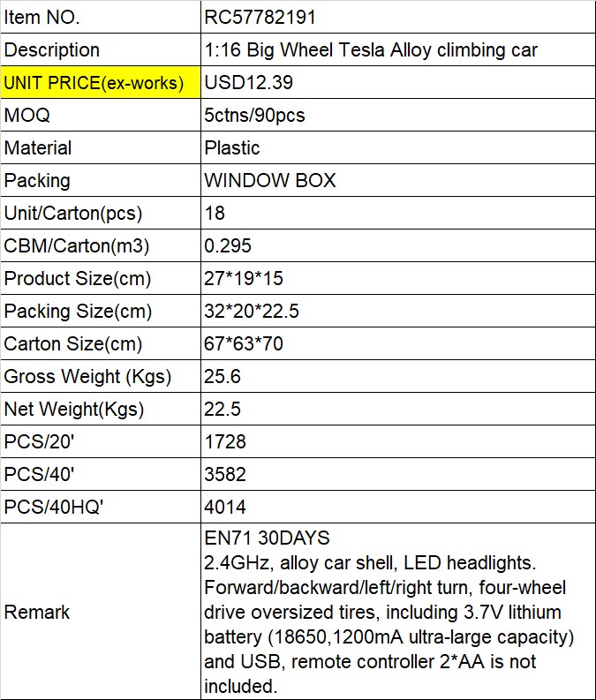Click the EN71 30DAYS remark text cell
596x700 pixels.
(398, 611)
